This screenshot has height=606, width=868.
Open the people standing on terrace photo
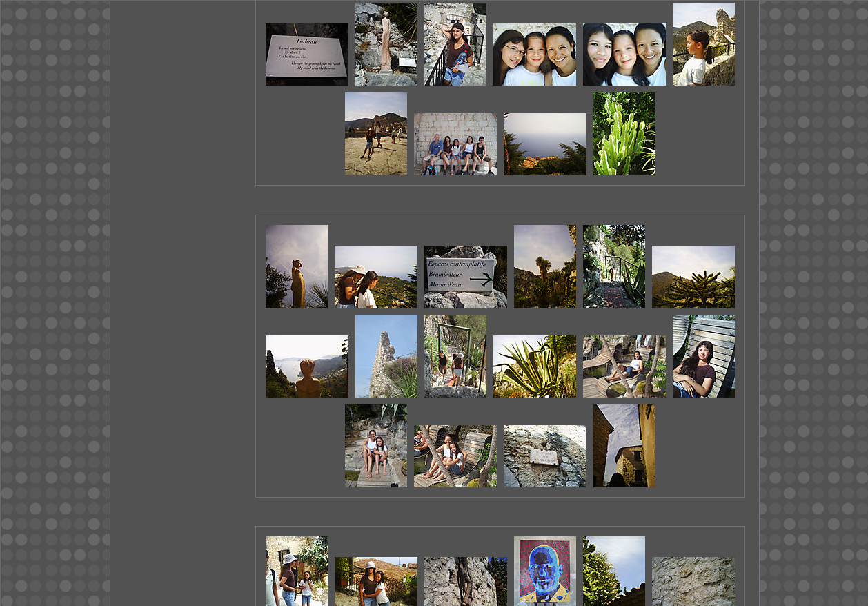point(375,134)
